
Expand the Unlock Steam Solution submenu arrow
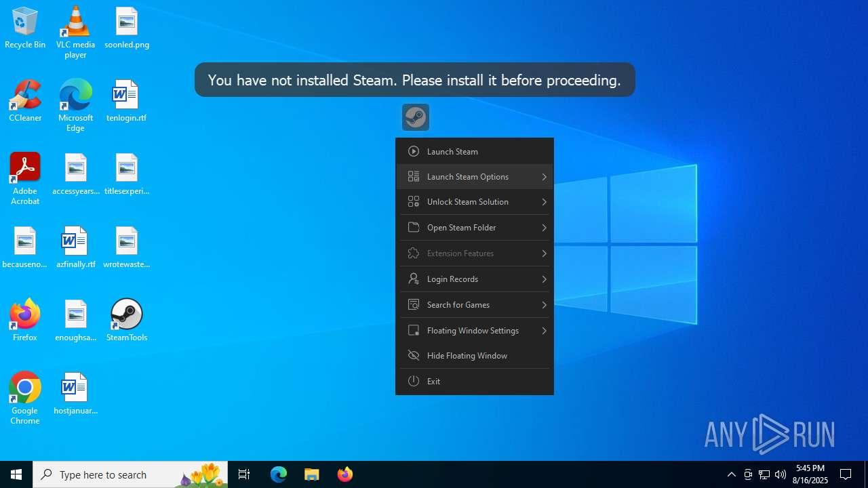point(544,202)
